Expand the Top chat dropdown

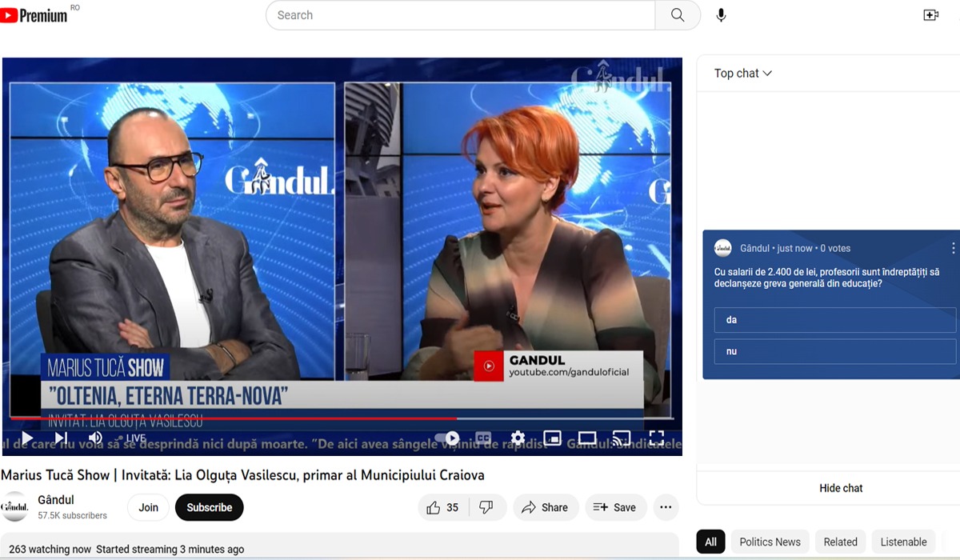pyautogui.click(x=743, y=73)
